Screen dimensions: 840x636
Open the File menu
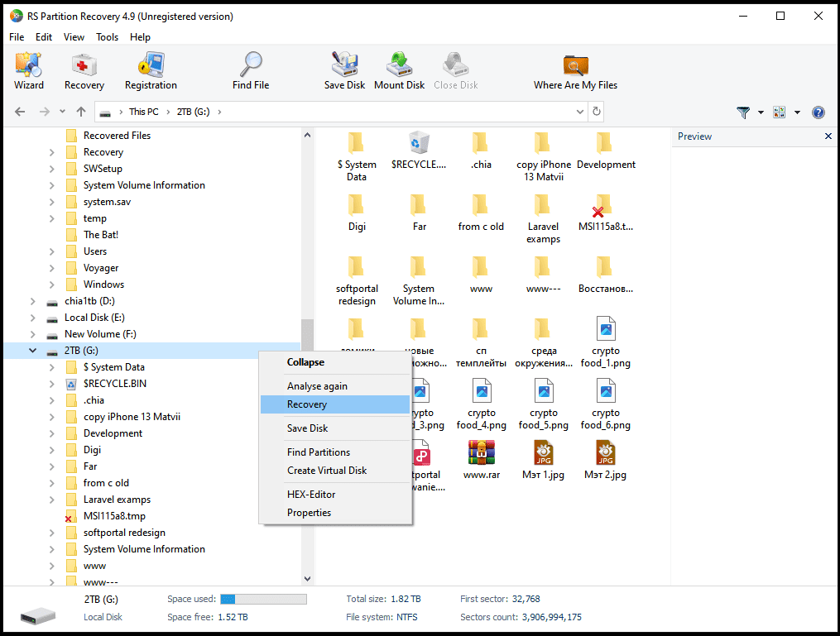tap(17, 37)
